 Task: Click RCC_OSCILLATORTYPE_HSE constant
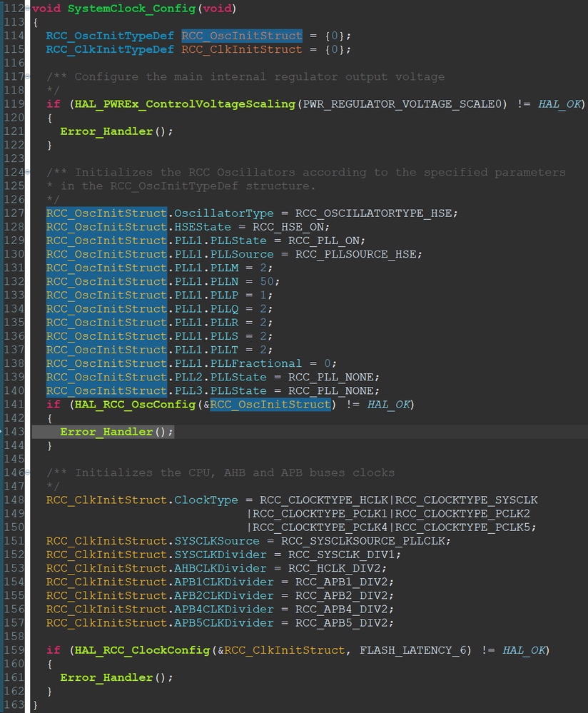373,213
